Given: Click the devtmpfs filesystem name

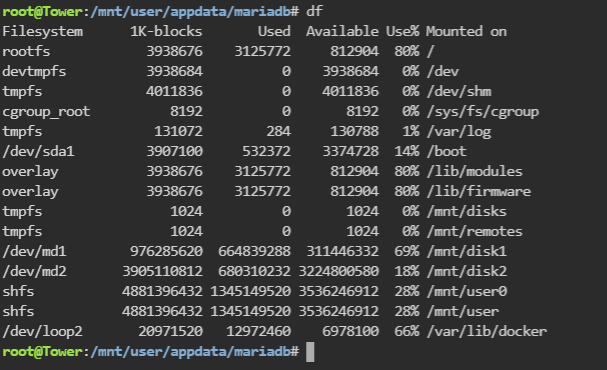Looking at the screenshot, I should click(34, 72).
